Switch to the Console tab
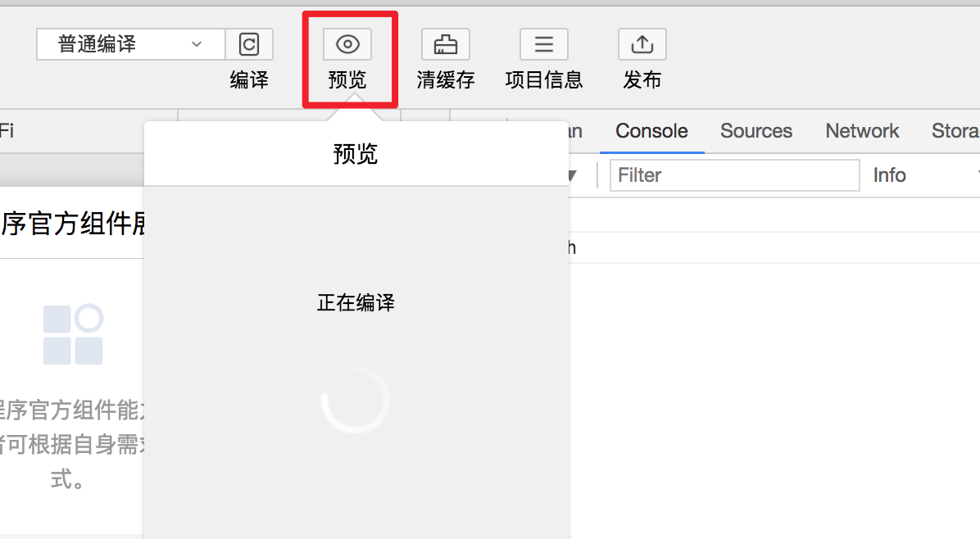The image size is (980, 539). [x=651, y=131]
